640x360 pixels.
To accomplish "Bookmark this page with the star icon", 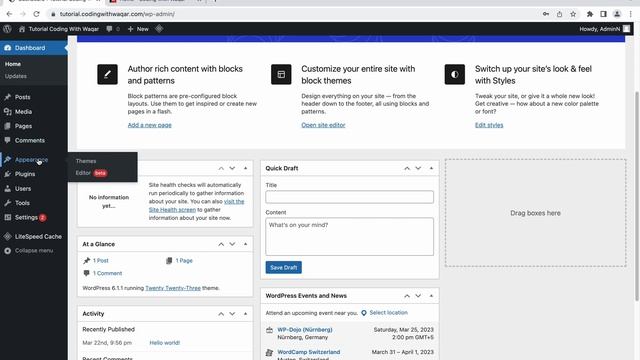I will tap(573, 14).
